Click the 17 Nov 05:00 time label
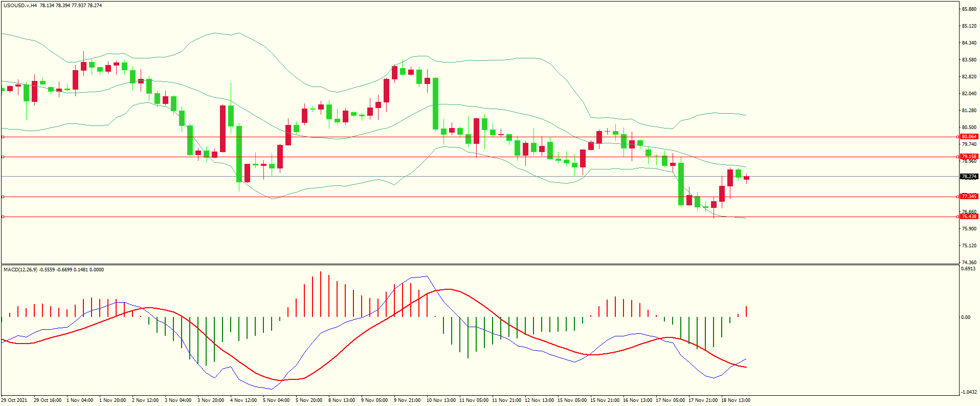This screenshot has height=406, width=980. click(670, 400)
